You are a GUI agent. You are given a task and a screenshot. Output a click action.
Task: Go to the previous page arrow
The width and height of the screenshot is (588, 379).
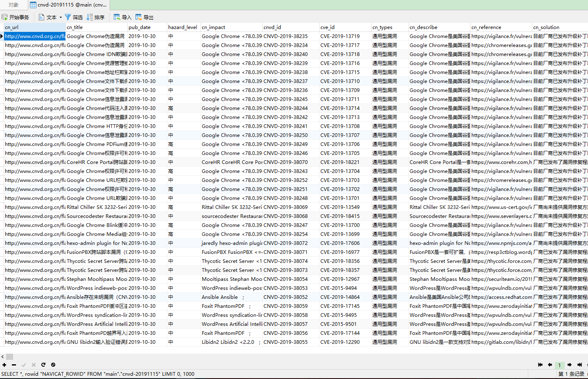550,365
